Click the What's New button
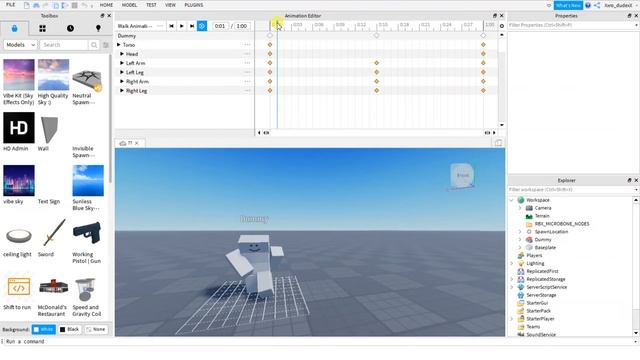The image size is (640, 360). pos(568,5)
